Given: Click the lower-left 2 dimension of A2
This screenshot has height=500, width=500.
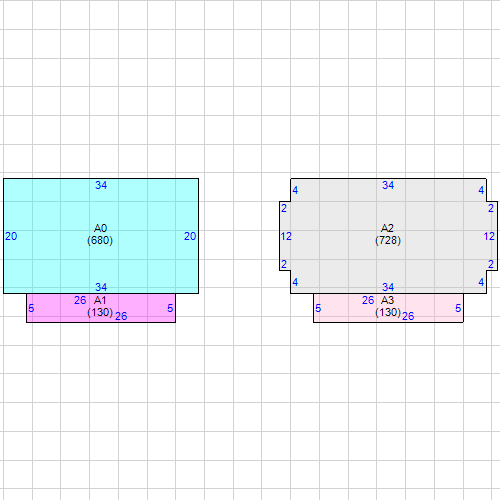Looking at the screenshot, I should click(284, 264).
